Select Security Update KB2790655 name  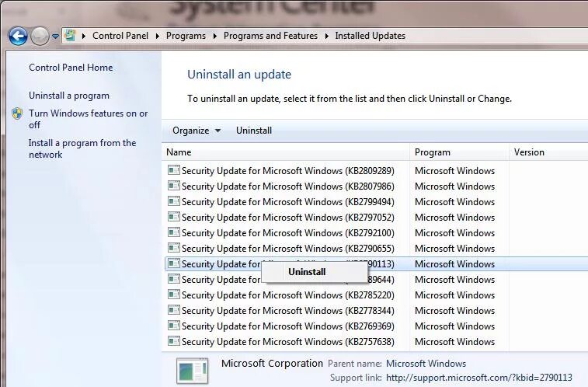pos(288,249)
